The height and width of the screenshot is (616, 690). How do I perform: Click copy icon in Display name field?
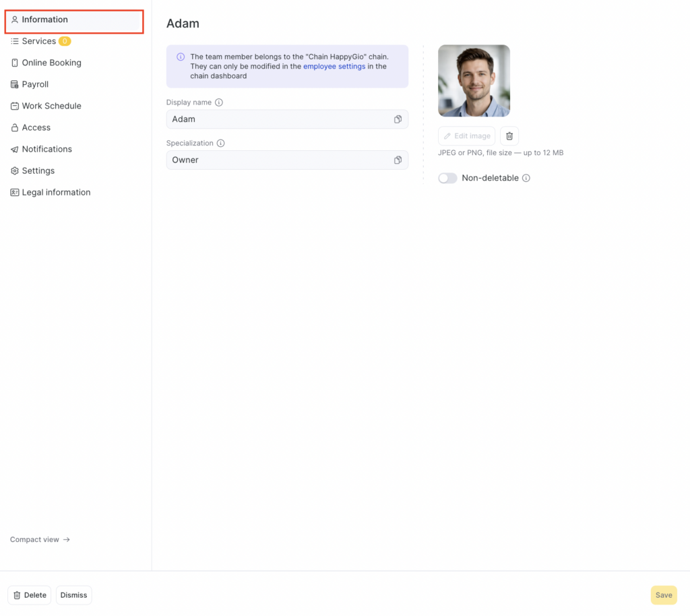click(398, 119)
